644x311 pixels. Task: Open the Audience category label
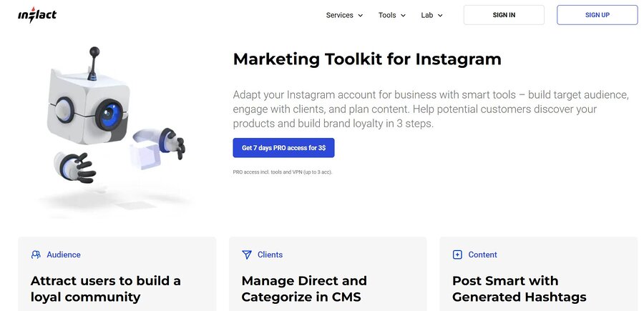pyautogui.click(x=64, y=255)
